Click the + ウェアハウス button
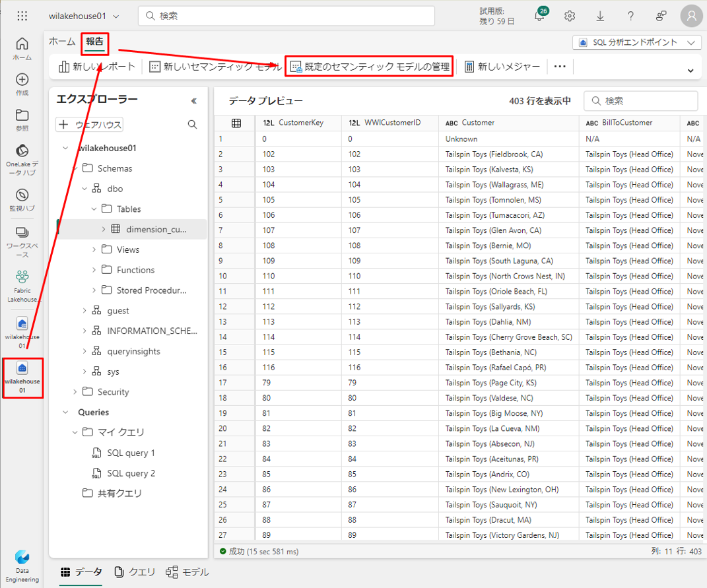707x588 pixels. coord(90,125)
